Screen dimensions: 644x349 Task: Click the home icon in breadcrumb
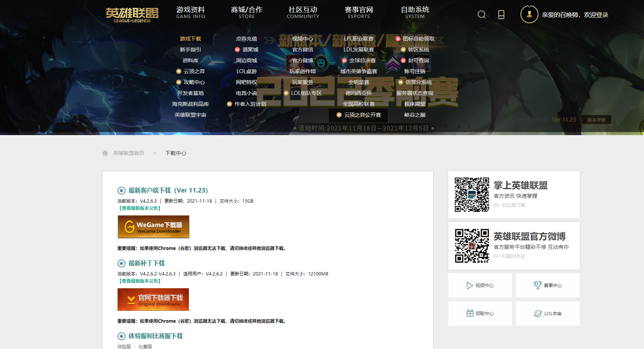coord(105,153)
